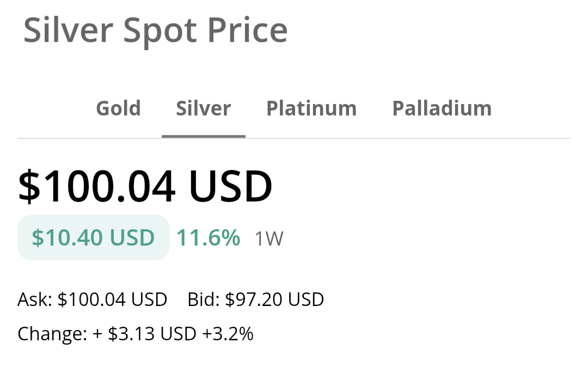Viewport: 588px width, 367px height.
Task: Click the bid value $97.20 USD
Action: (274, 299)
